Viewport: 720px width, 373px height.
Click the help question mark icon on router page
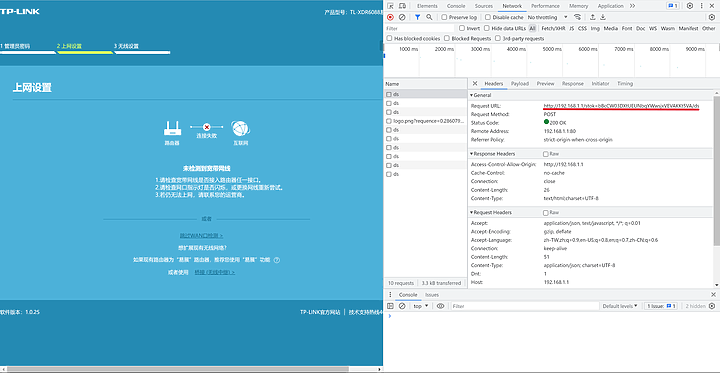[x=277, y=260]
